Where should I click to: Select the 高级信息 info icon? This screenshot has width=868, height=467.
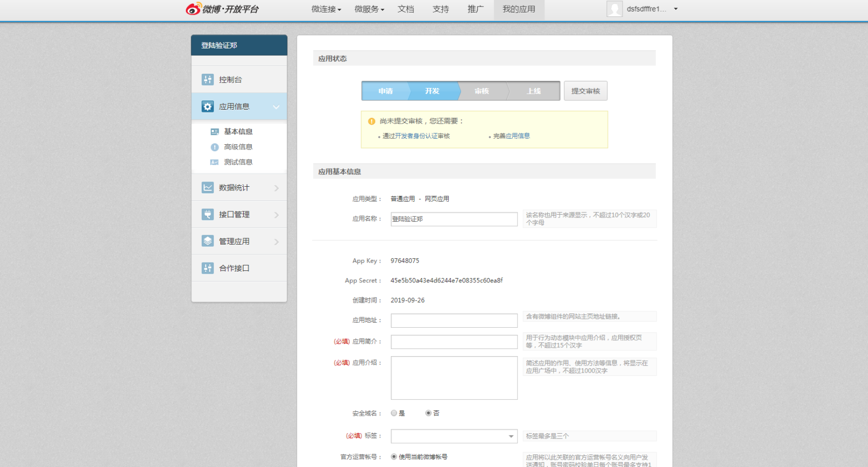coord(215,147)
